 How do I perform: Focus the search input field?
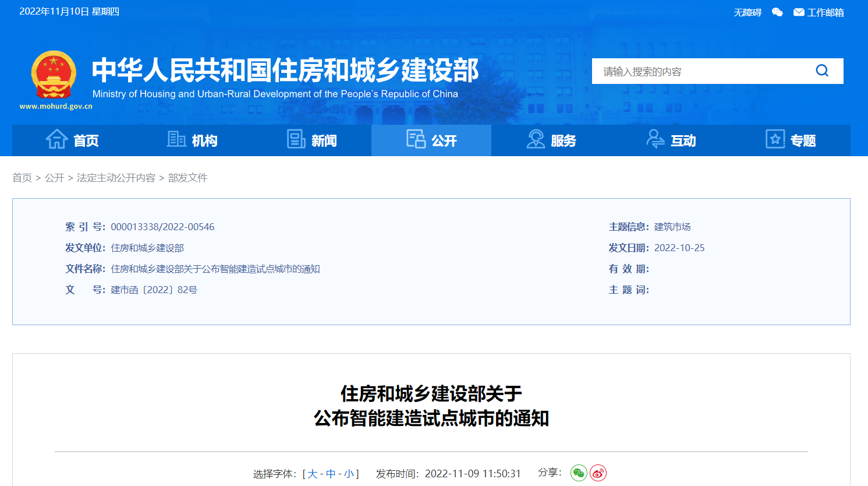point(702,71)
